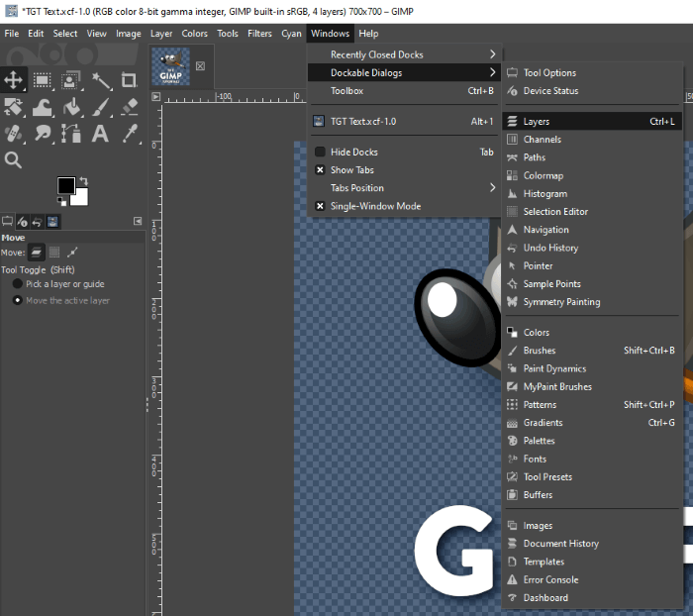The width and height of the screenshot is (693, 616).
Task: Click the background white color swatch
Action: point(81,197)
